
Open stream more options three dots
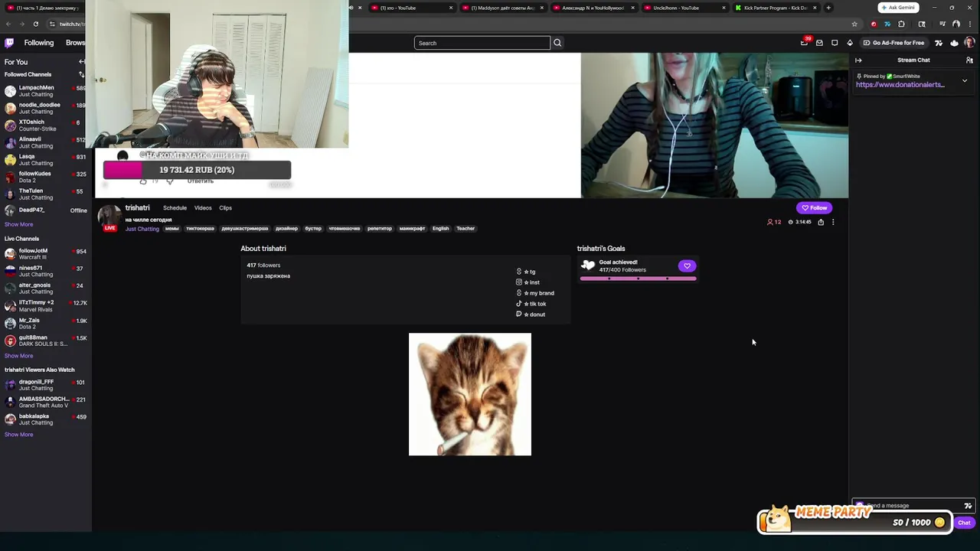833,222
